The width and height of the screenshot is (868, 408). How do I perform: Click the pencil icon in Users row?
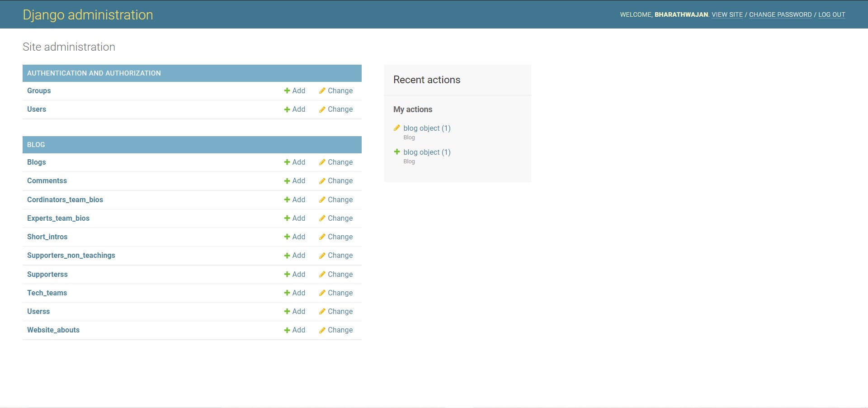coord(322,109)
